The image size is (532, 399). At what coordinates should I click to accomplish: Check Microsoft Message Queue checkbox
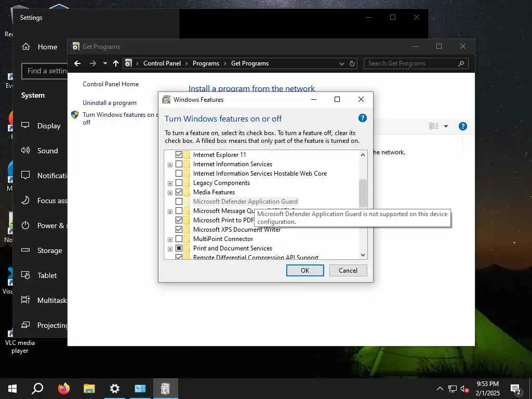[x=179, y=211]
